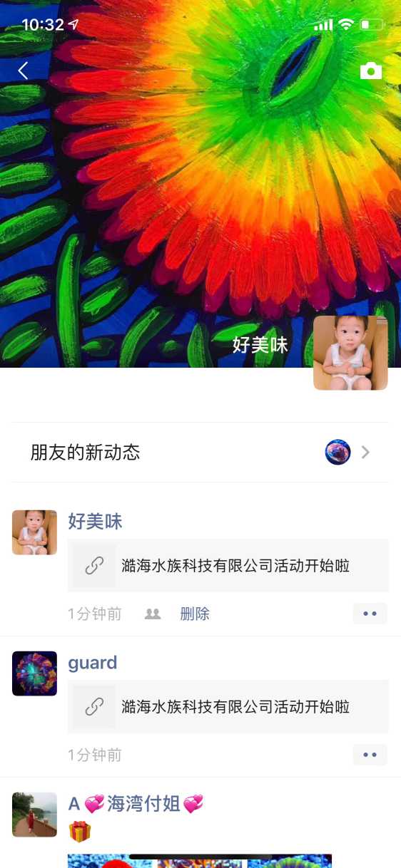Delete the post with 删除
401x868 pixels.
[x=195, y=614]
